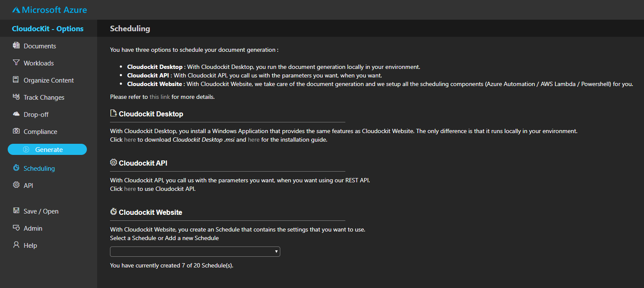Click the 'Cloudockit Desktop' section heading
This screenshot has width=644, height=288.
point(151,114)
